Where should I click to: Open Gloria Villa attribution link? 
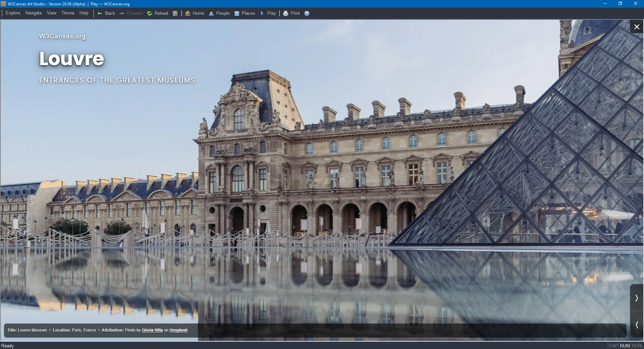152,330
